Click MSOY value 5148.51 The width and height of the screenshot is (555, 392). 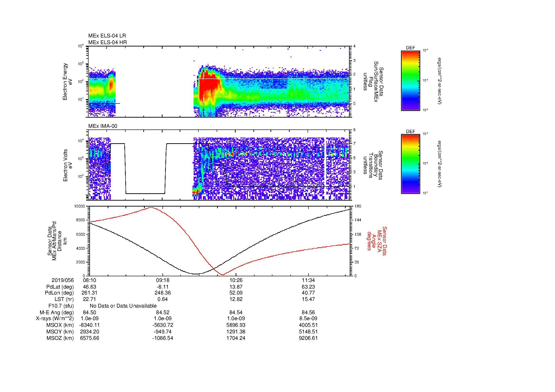[x=308, y=332]
